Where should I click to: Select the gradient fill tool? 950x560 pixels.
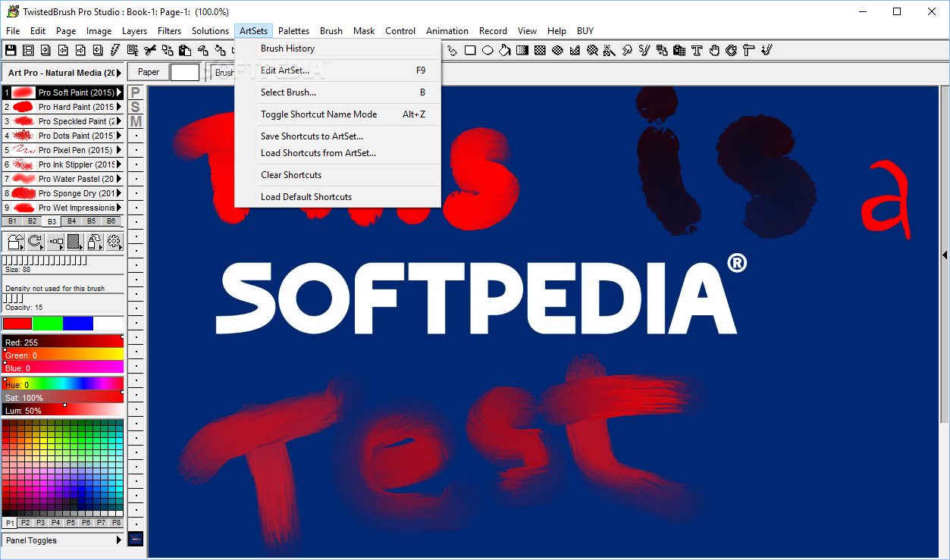522,50
